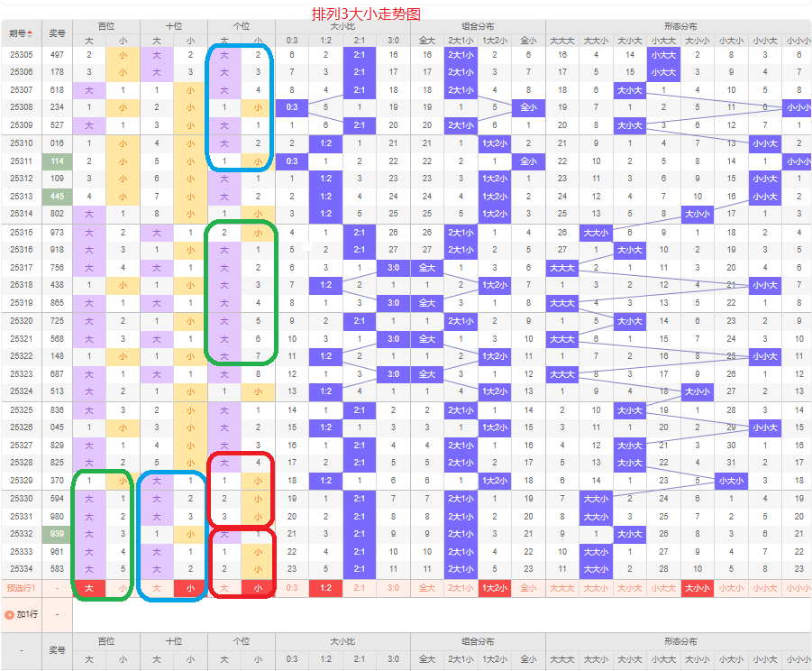Deselect highlighted 大小小 in 预选行1 row
Screen dimensions: 812x671
[698, 588]
